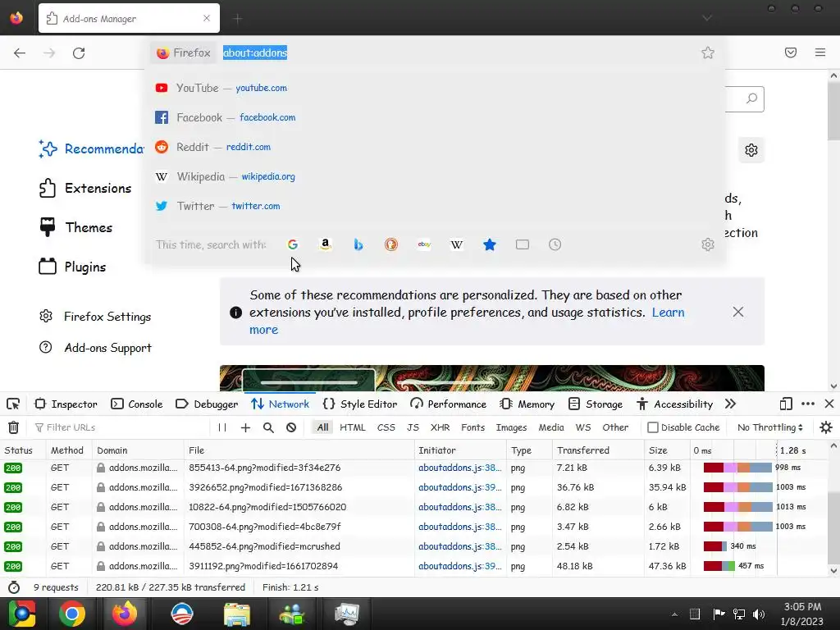Enable the Disable Cache checkbox
This screenshot has height=630, width=840.
652,427
